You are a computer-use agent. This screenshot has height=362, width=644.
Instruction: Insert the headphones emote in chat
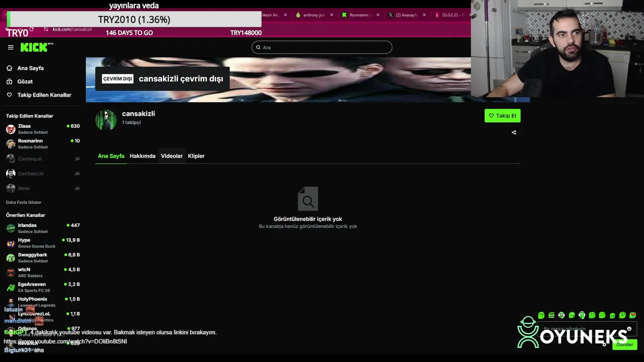pyautogui.click(x=582, y=315)
